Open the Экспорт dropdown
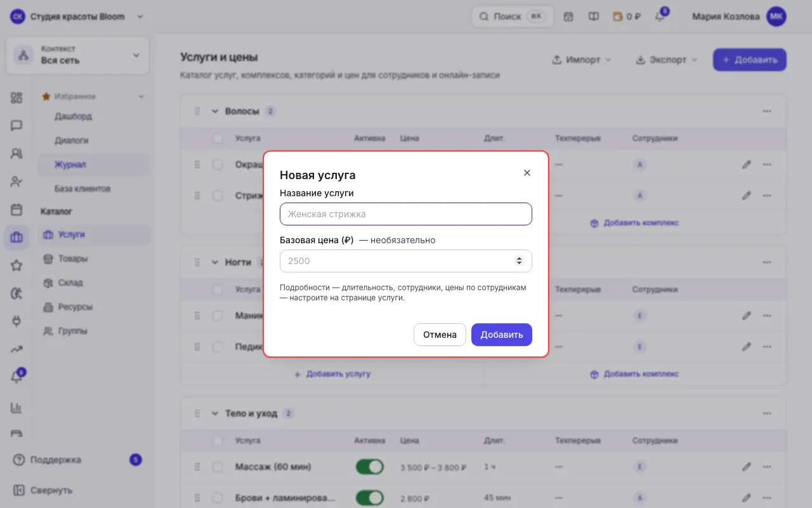This screenshot has width=812, height=508. tap(666, 60)
